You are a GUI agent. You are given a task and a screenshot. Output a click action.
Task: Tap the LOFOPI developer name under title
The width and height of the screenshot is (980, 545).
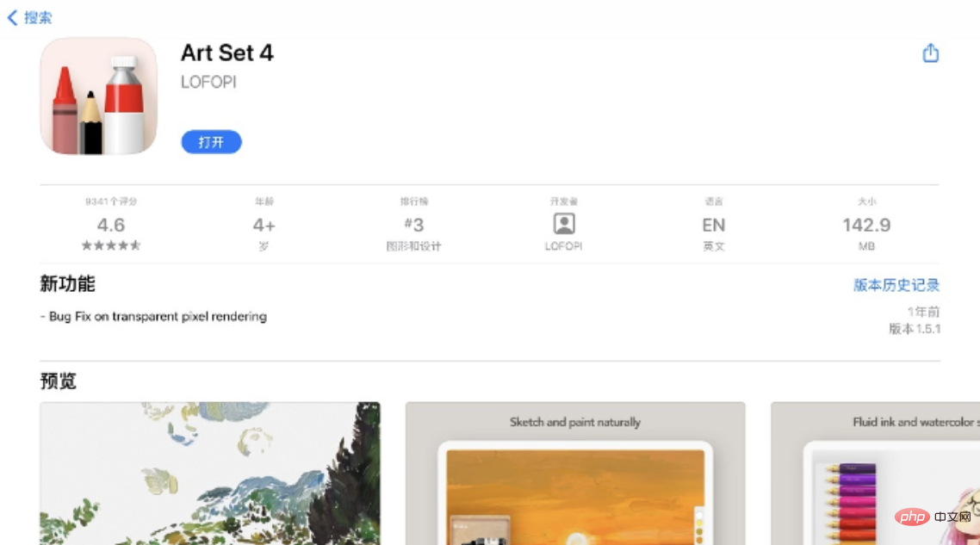tap(208, 83)
